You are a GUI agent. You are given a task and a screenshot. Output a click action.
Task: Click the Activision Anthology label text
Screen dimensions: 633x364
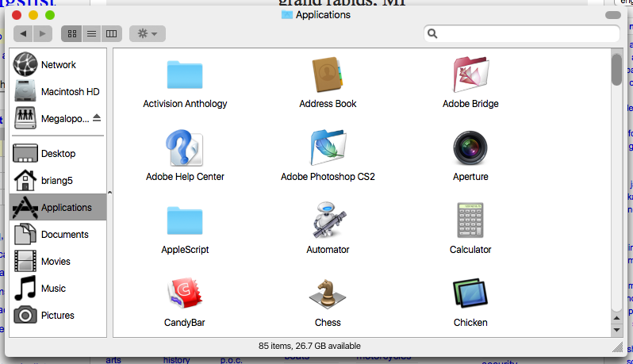click(x=185, y=104)
